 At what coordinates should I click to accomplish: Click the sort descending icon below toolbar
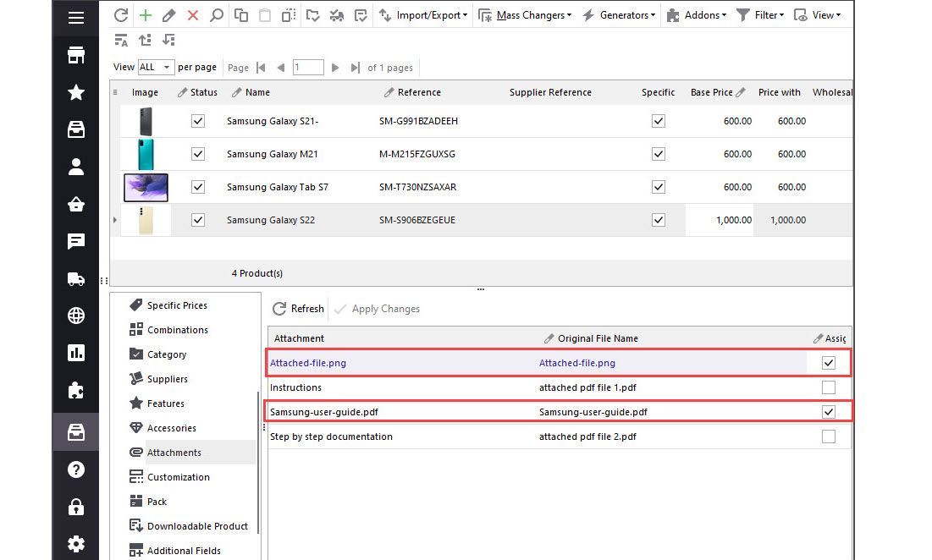coord(168,40)
